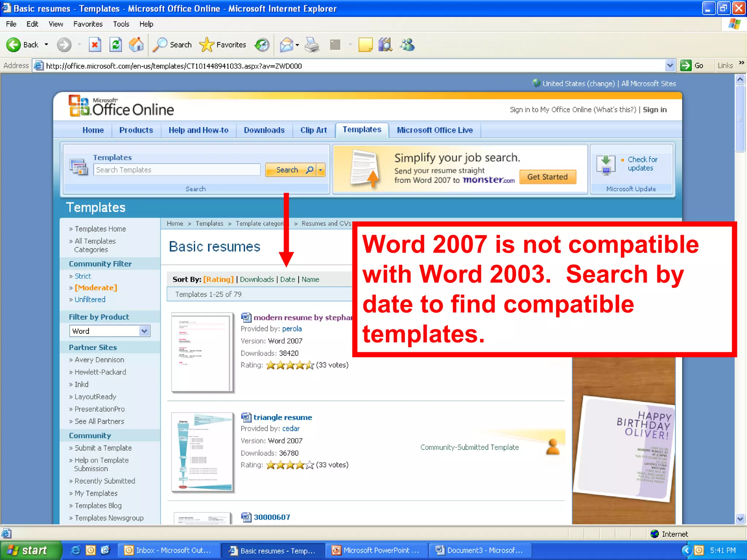Screen dimensions: 747x560
Task: Click the Sign in link
Action: coord(655,110)
